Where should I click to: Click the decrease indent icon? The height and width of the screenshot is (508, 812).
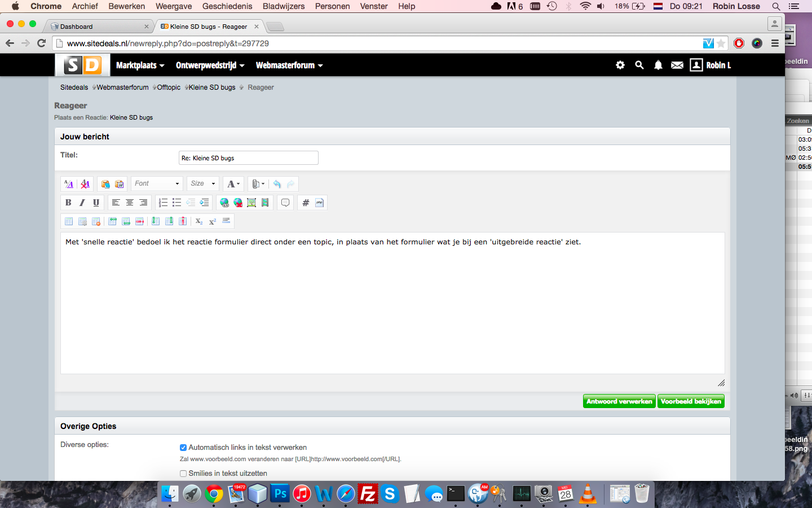[191, 203]
